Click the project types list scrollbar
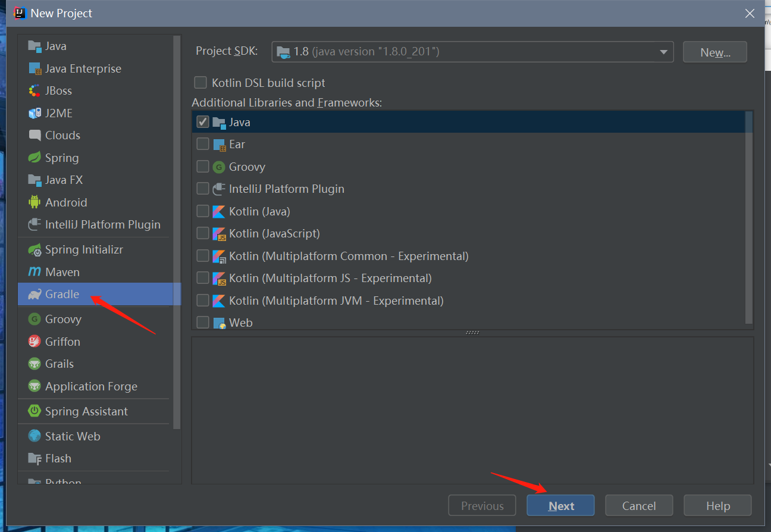The image size is (771, 532). [177, 232]
